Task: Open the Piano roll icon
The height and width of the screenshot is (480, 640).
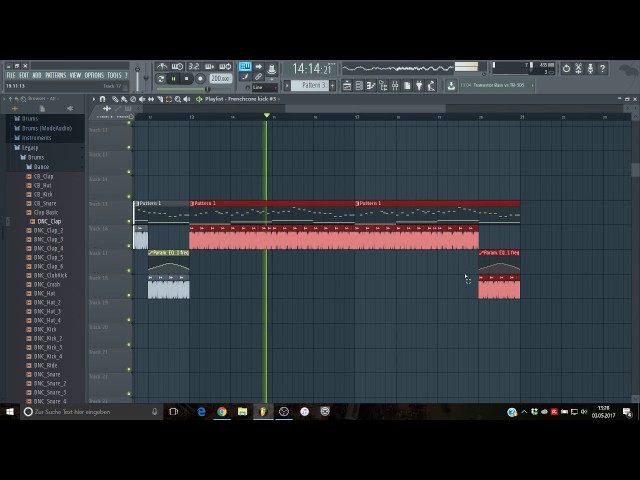Action: pos(371,85)
